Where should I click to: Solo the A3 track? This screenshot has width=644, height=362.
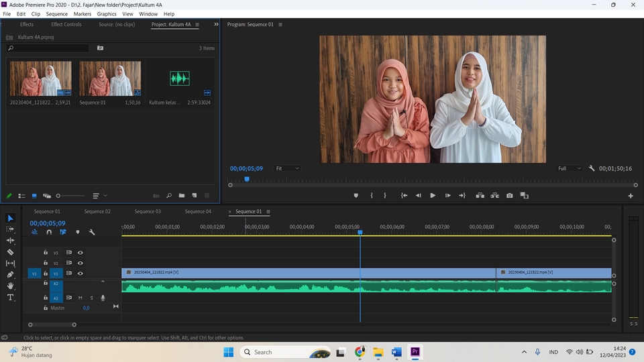pyautogui.click(x=92, y=298)
